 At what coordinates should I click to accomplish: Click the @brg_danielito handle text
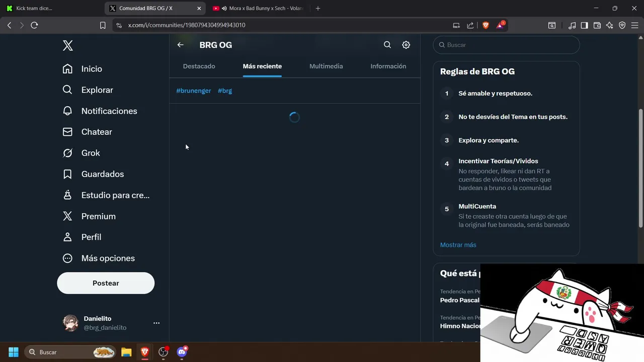pos(105,328)
